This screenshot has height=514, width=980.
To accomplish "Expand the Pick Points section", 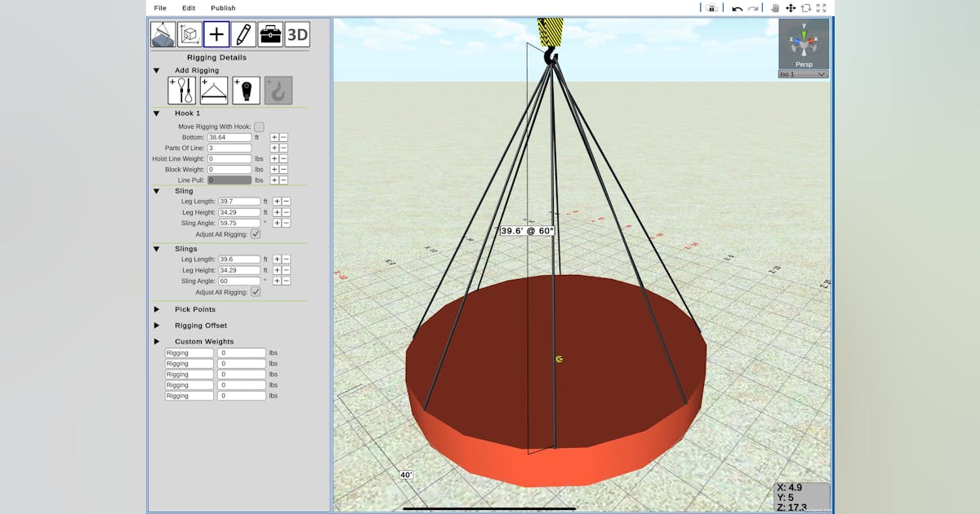I will [x=158, y=309].
